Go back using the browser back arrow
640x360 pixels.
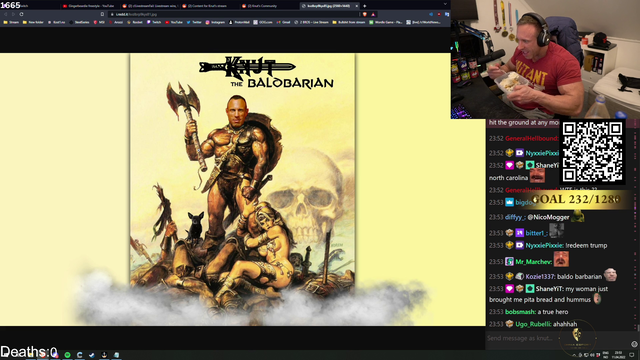click(6, 14)
